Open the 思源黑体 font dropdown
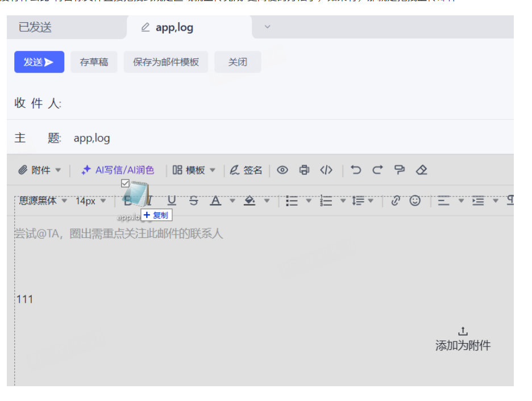 click(43, 200)
